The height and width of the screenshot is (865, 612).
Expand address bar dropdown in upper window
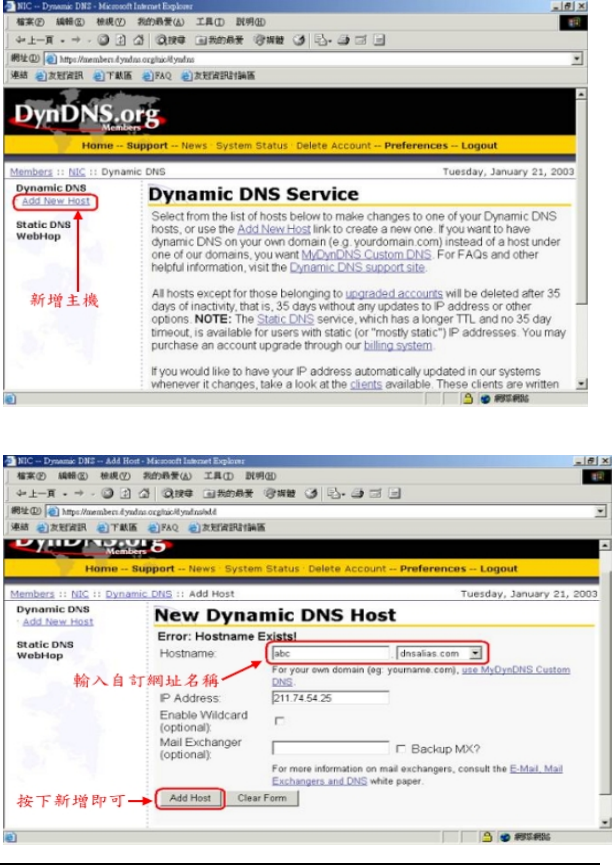[577, 58]
